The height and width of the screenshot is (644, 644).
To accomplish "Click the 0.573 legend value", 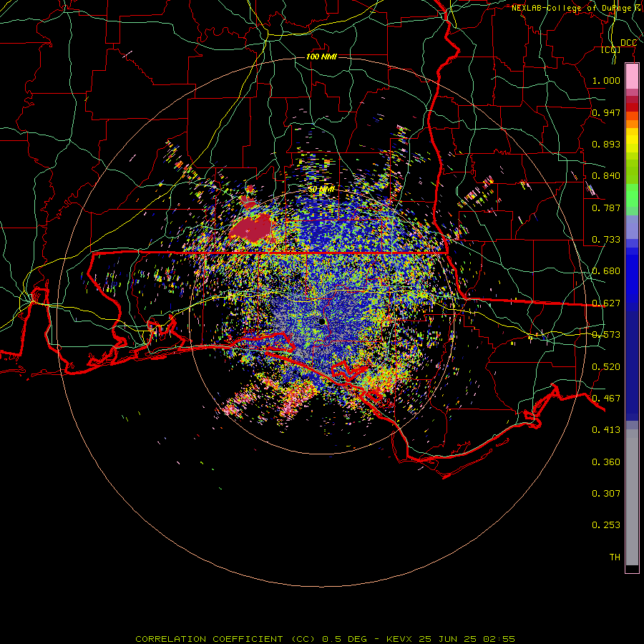I will pos(606,335).
